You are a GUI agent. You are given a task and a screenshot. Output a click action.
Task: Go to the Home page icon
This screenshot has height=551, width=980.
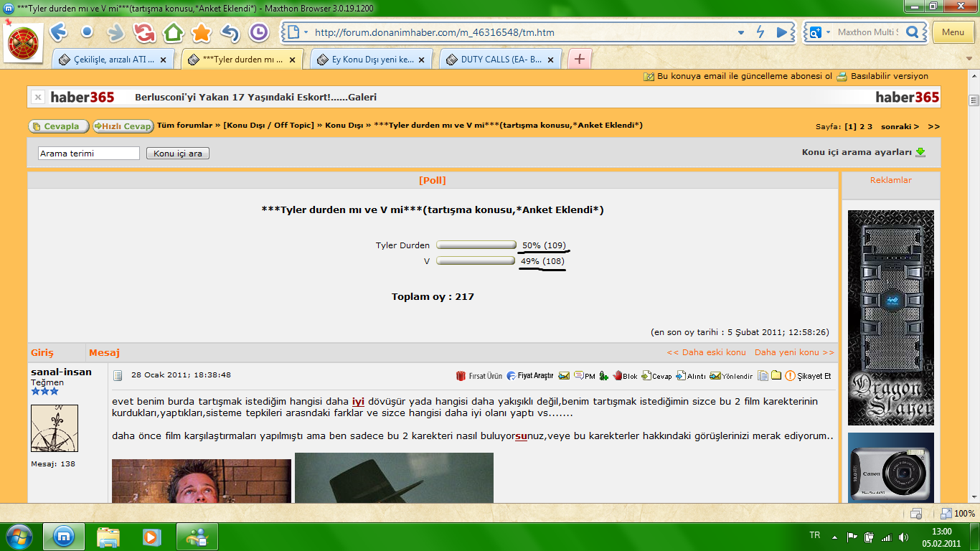click(x=173, y=32)
